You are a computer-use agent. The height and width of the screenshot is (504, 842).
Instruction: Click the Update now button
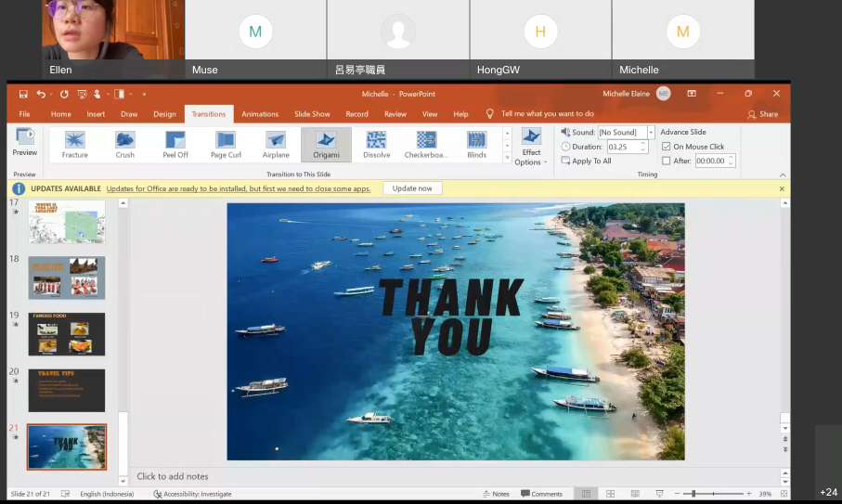[412, 188]
